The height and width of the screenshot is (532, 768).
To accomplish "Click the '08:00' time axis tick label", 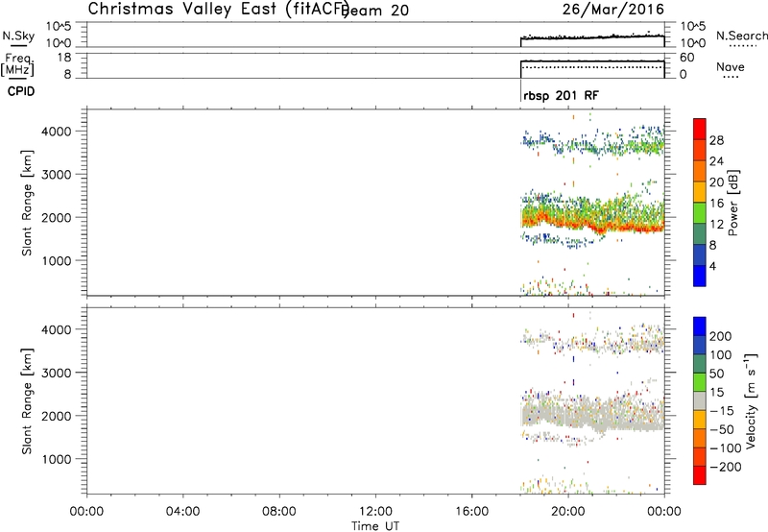I will coord(279,512).
